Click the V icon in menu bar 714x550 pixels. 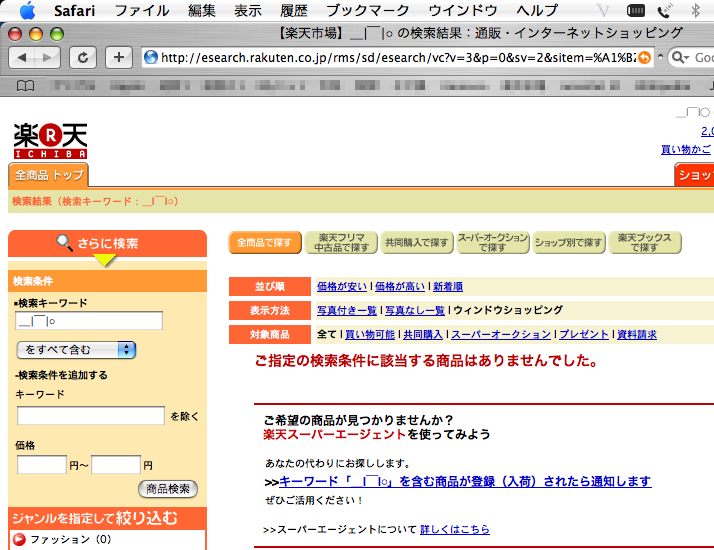tap(603, 10)
